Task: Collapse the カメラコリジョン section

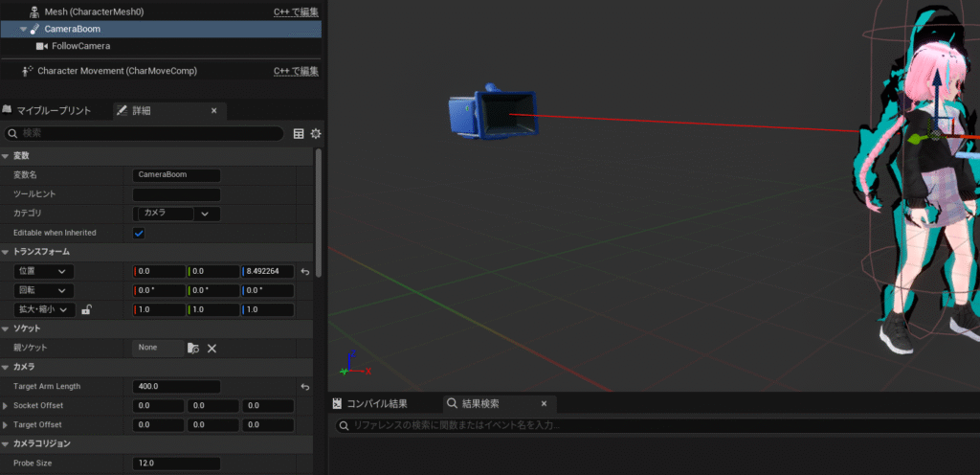Action: point(6,443)
